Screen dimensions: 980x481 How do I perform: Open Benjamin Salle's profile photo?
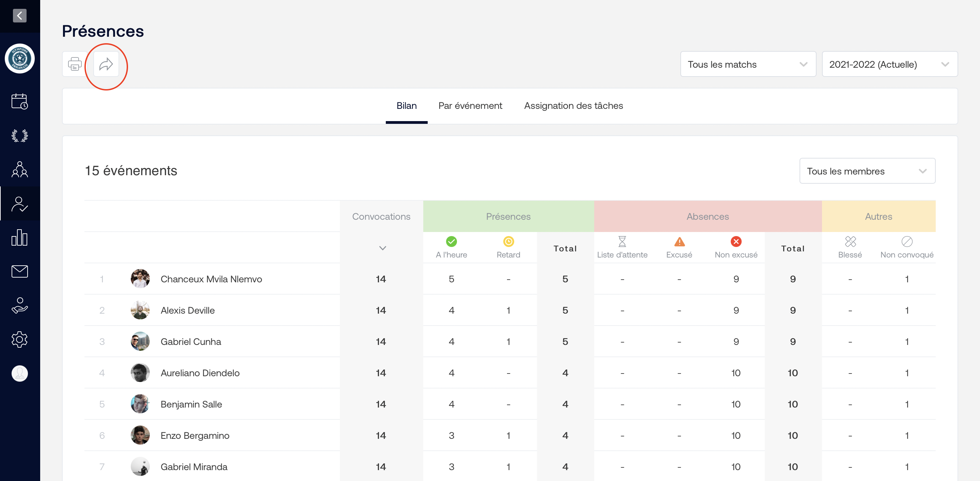coord(140,404)
